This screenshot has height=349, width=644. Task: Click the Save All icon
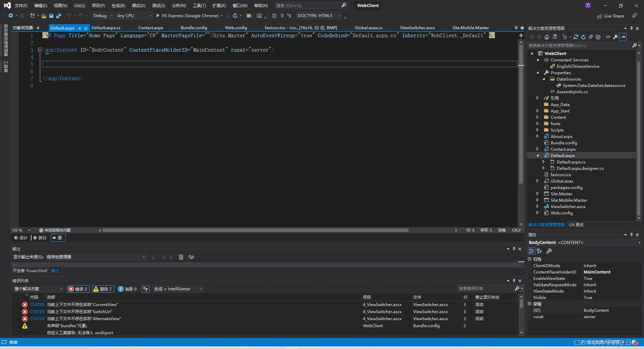(59, 16)
